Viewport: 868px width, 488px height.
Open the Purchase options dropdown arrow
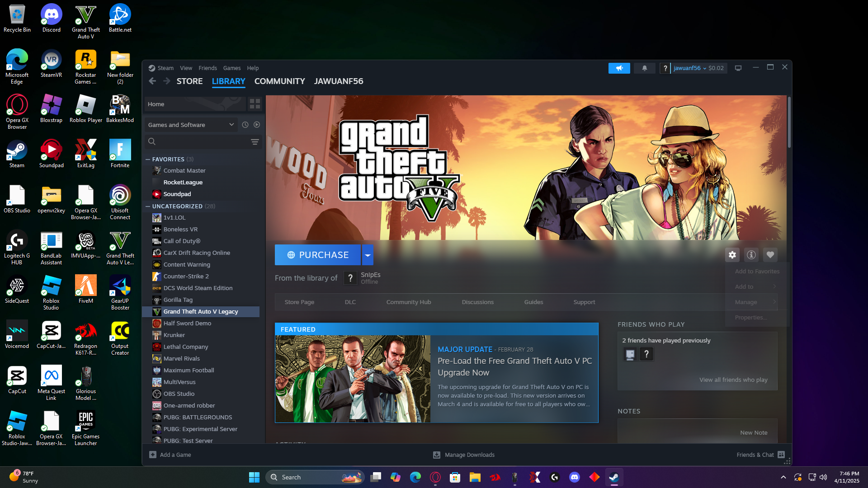pyautogui.click(x=368, y=255)
